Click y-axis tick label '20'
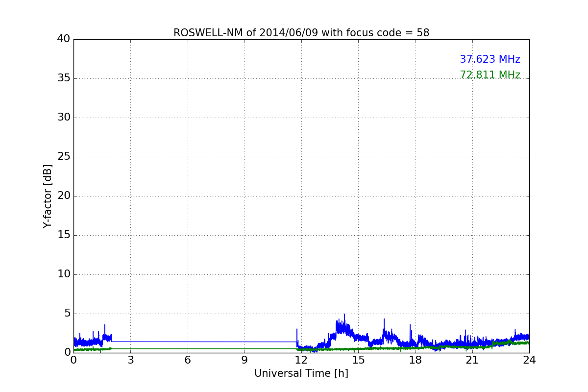The height and width of the screenshot is (392, 588). [64, 196]
